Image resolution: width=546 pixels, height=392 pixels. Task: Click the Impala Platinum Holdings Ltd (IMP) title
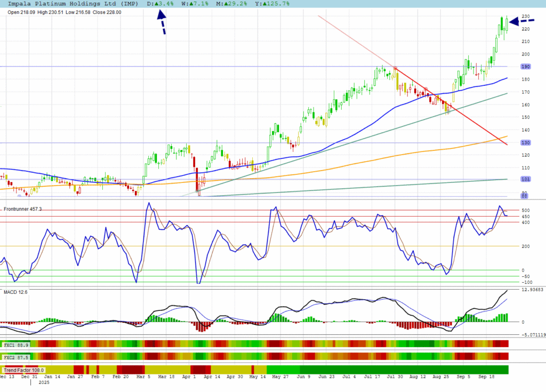75,4
